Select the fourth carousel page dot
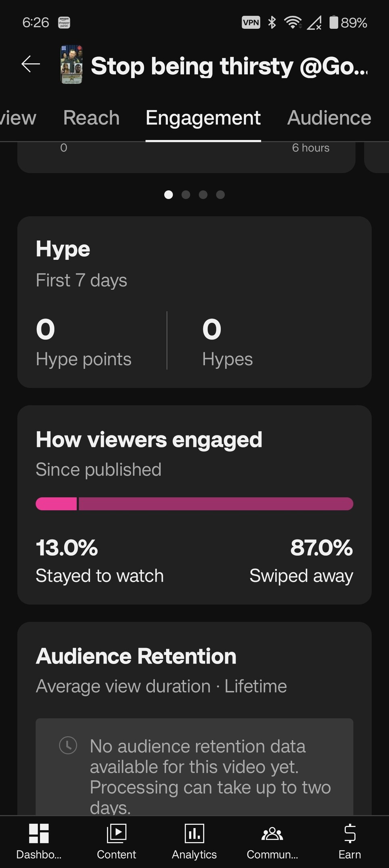This screenshot has height=868, width=389. (220, 195)
